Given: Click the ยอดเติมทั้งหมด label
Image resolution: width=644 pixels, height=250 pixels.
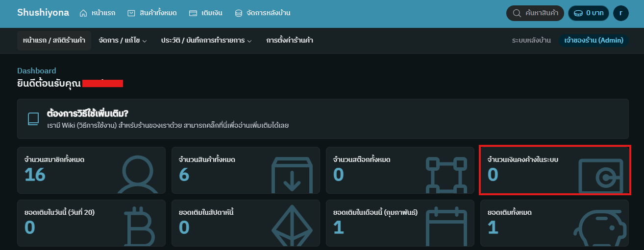Looking at the screenshot, I should pos(510,212).
